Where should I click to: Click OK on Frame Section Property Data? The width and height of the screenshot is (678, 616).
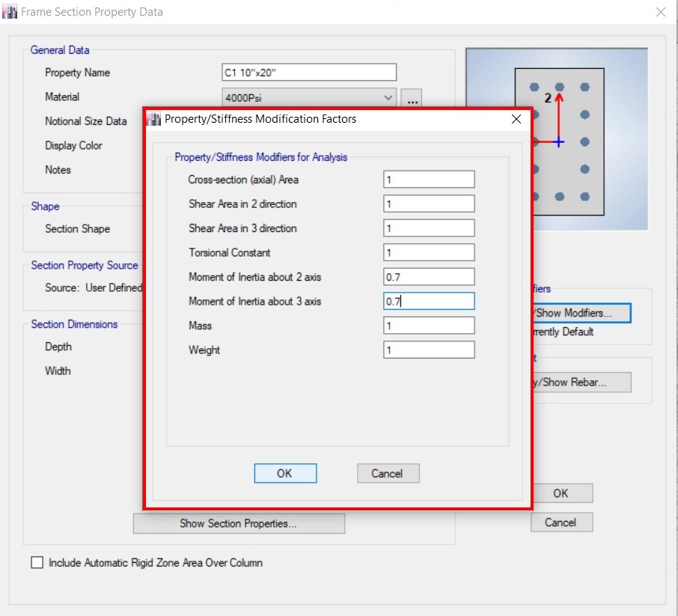pos(561,493)
